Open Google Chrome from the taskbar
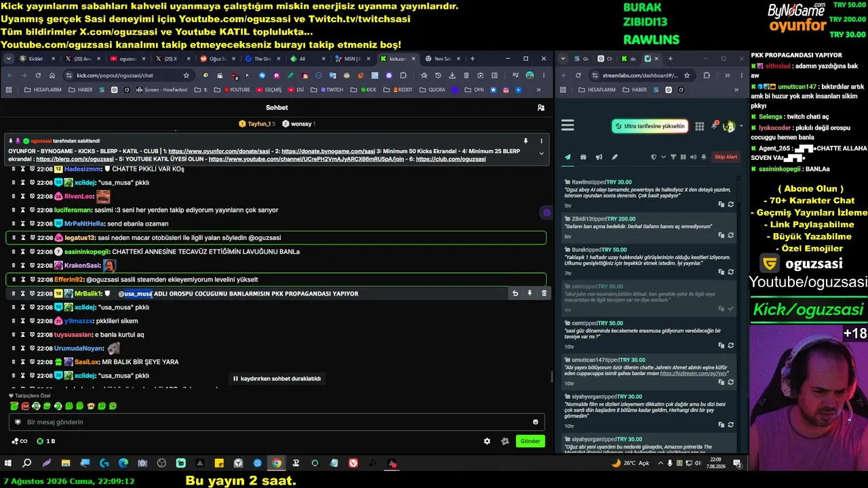This screenshot has width=868, height=488. [x=277, y=464]
